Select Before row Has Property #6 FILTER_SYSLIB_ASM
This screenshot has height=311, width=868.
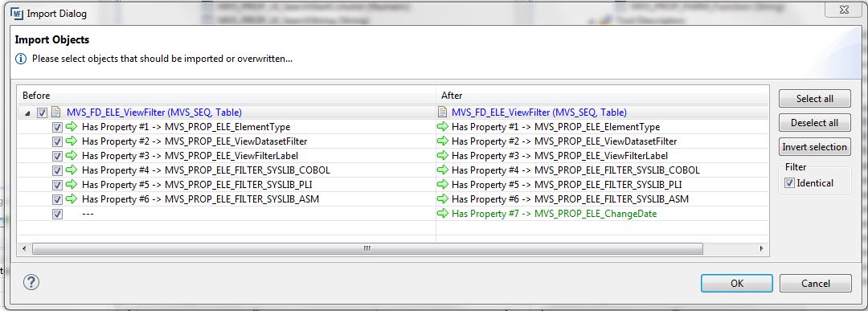200,198
